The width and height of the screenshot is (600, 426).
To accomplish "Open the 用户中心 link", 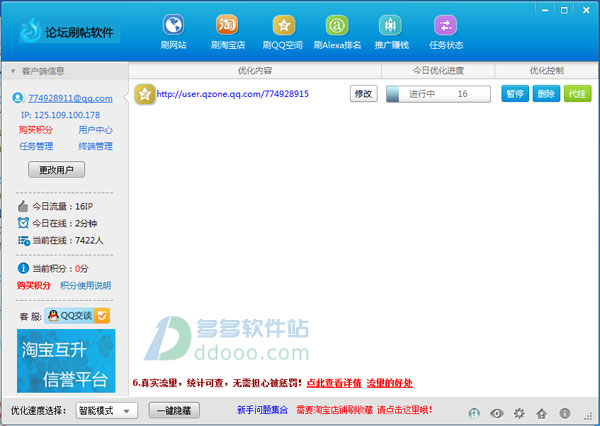I will 96,130.
